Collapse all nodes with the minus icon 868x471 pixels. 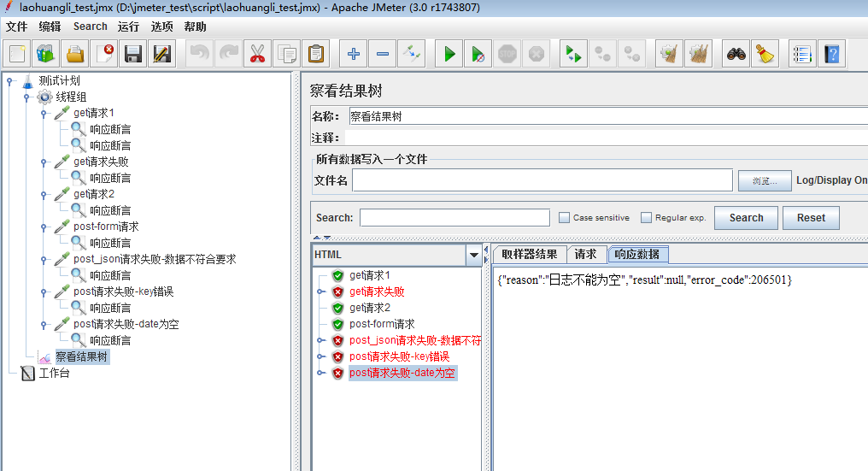click(x=383, y=54)
